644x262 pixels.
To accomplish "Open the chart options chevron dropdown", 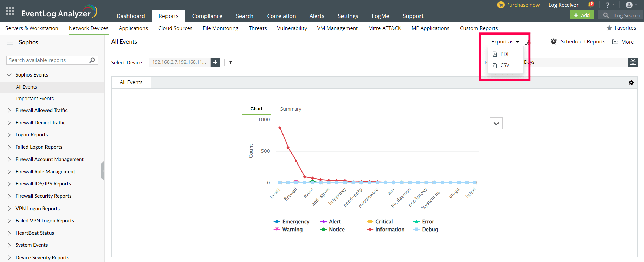I will pos(496,124).
